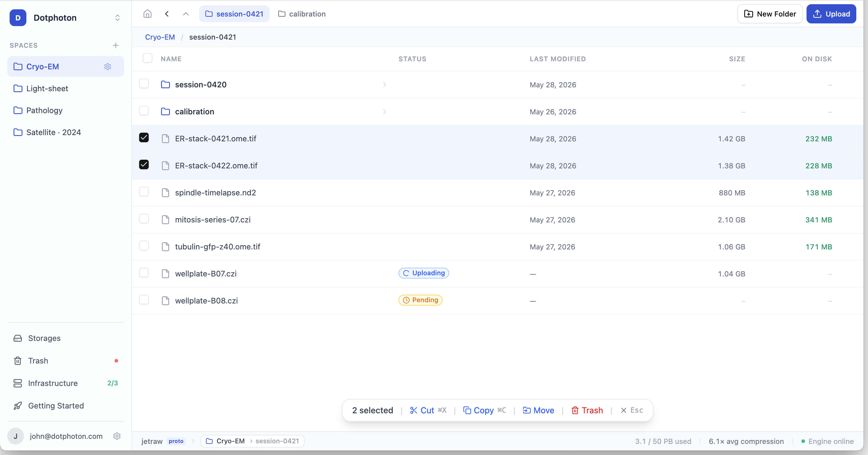Check the session-0420 row checkbox

point(144,84)
